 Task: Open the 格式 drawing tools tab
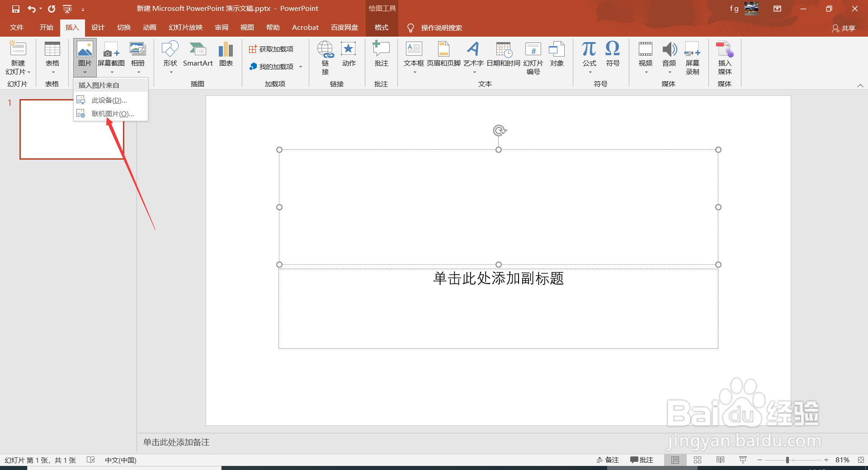tap(382, 28)
